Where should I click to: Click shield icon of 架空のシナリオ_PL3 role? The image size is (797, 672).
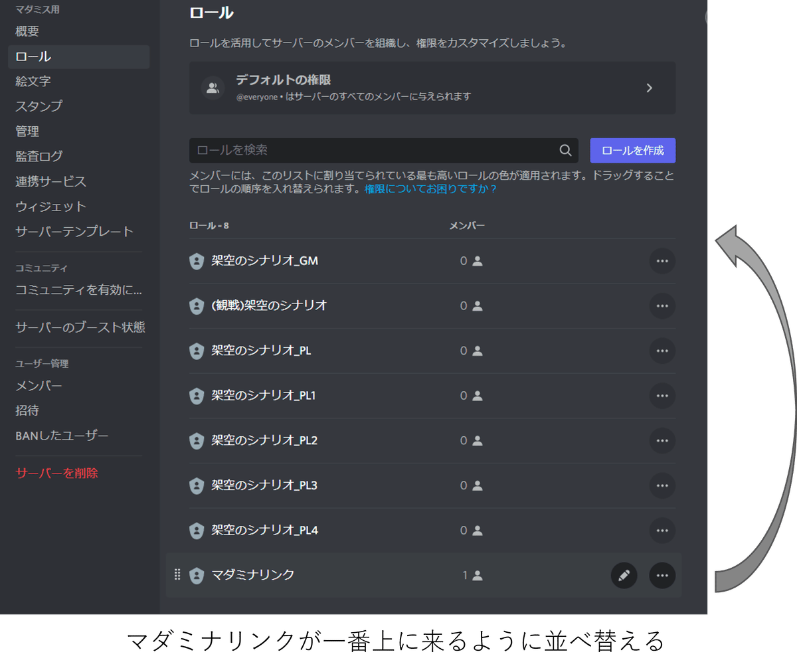pos(197,485)
